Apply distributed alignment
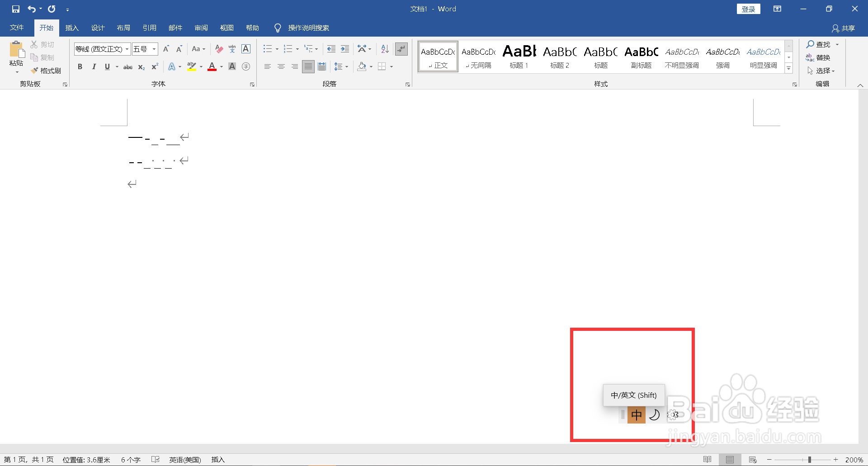The image size is (868, 466). point(322,67)
